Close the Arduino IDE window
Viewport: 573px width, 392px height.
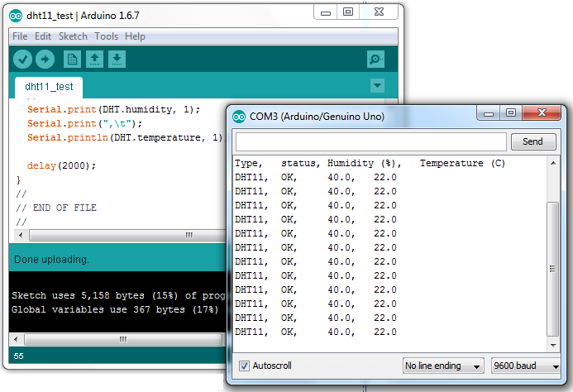[379, 12]
